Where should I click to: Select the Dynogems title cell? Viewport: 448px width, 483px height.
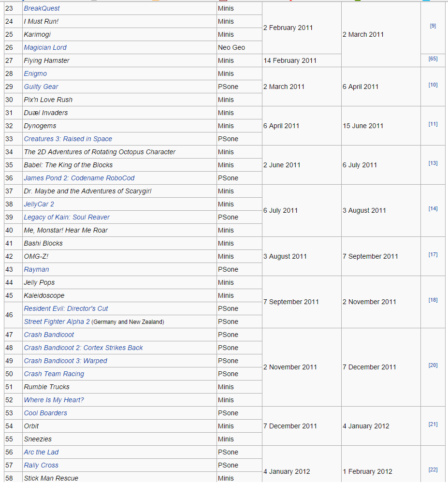tap(119, 126)
